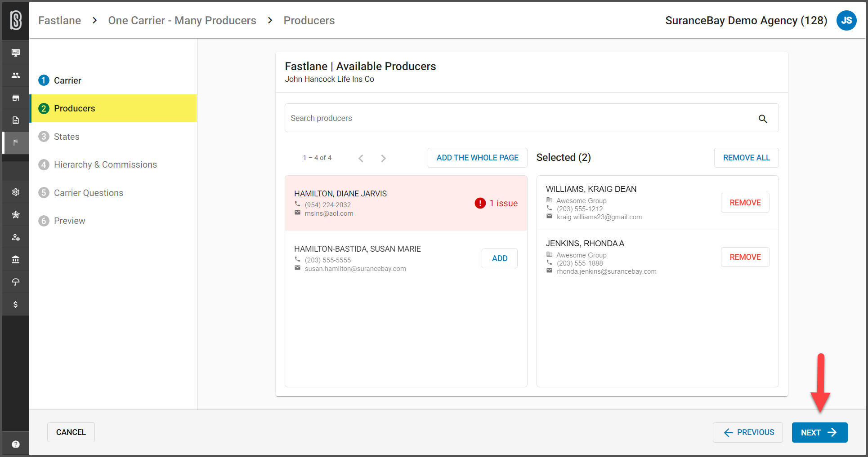Viewport: 868px width, 457px height.
Task: Click the search magnifier icon
Action: point(763,119)
